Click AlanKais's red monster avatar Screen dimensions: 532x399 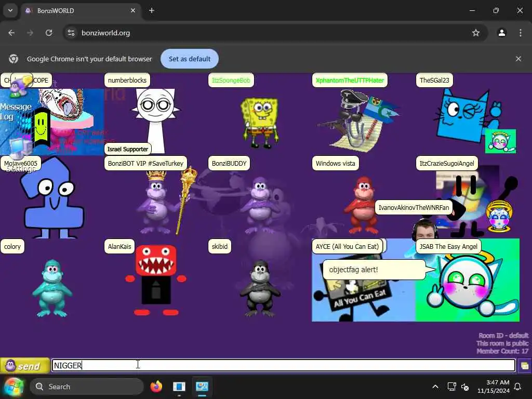click(x=156, y=280)
